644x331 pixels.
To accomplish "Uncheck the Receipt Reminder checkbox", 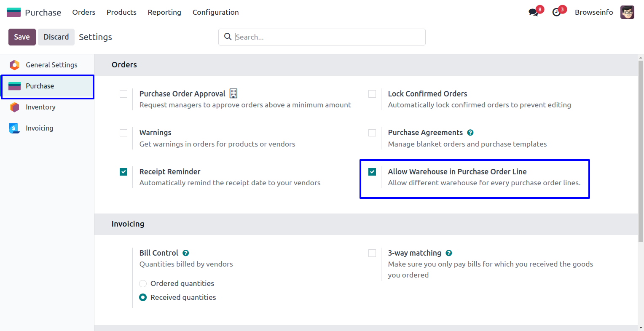I will [123, 172].
